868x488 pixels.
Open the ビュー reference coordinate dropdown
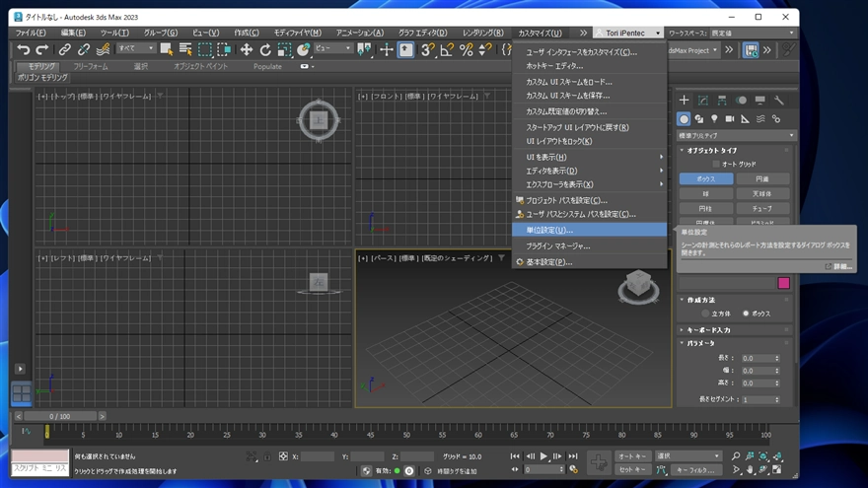tap(332, 48)
